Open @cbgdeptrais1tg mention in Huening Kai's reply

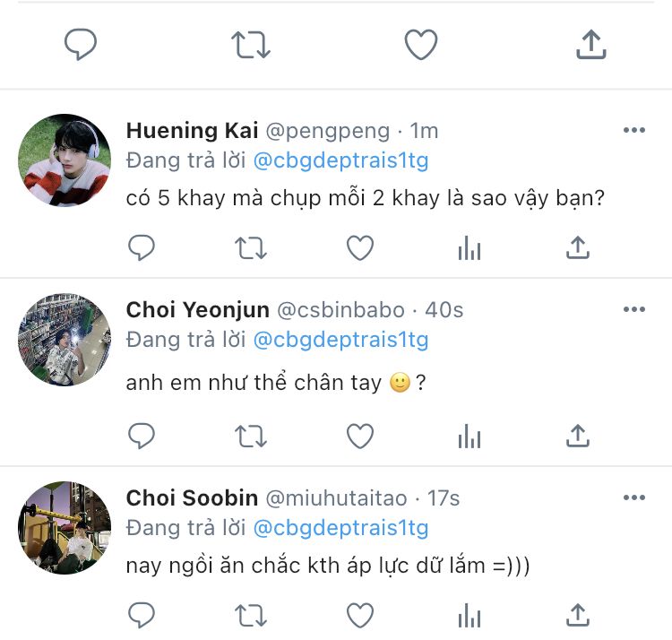click(340, 161)
